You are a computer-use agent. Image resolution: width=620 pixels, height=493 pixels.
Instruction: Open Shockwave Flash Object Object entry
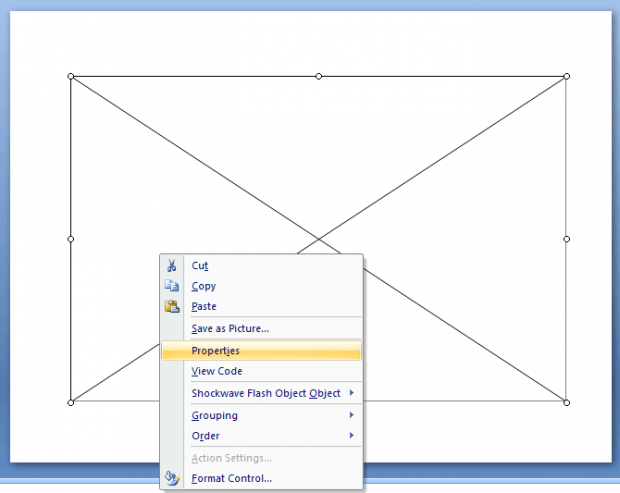tap(261, 393)
